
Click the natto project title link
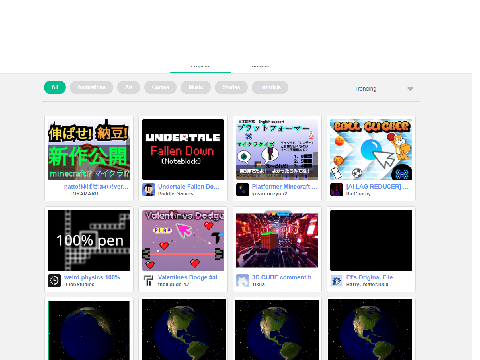96,187
